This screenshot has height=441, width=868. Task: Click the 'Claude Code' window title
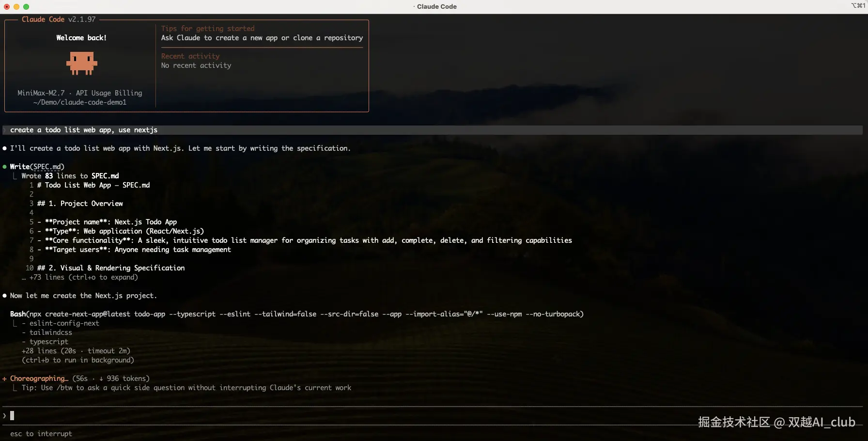coord(436,7)
